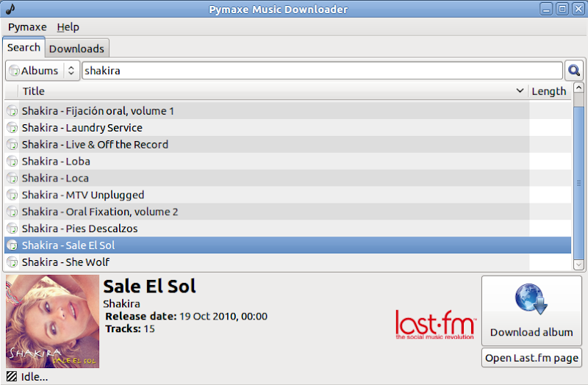Select Shakira - MTV Unplugged

click(x=287, y=195)
